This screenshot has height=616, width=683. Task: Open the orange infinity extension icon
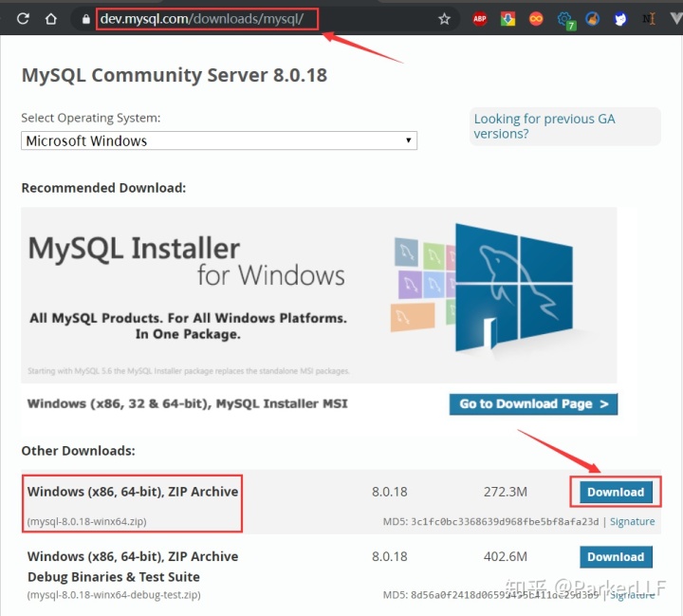tap(536, 19)
